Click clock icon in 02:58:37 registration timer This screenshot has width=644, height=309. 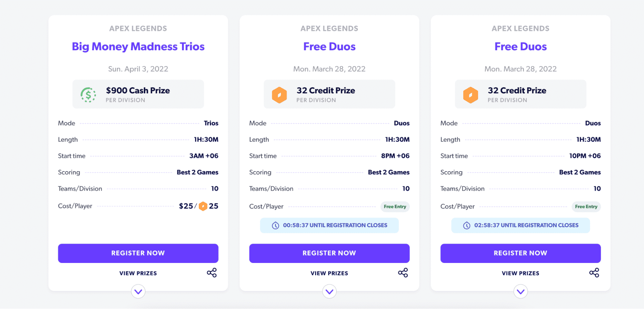pos(467,226)
